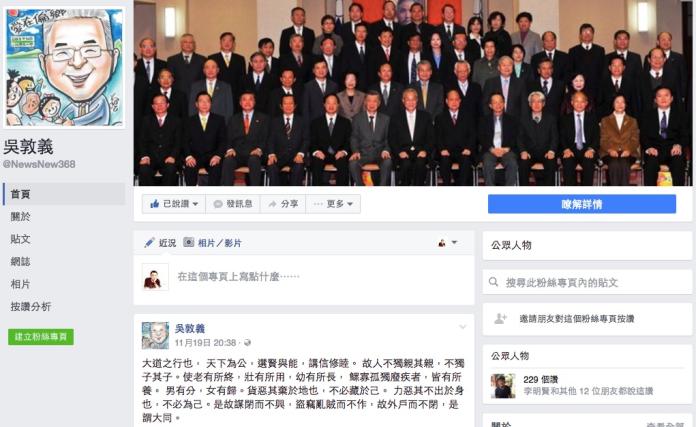Go to 按讚分析 in the sidebar
The image size is (696, 427).
[x=31, y=307]
